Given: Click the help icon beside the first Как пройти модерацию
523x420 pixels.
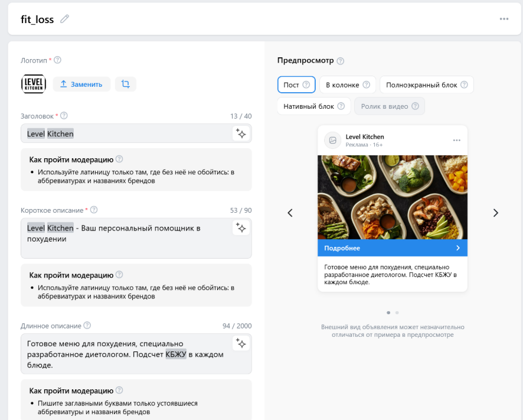Looking at the screenshot, I should point(119,159).
